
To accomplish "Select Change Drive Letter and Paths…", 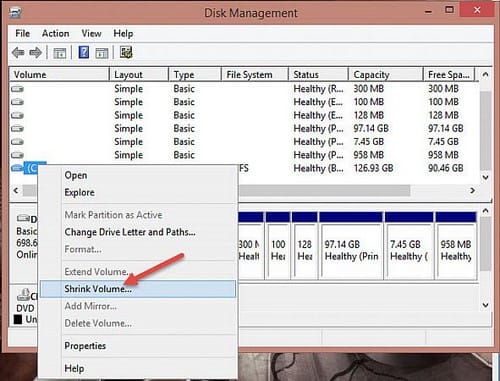I will coord(138,232).
